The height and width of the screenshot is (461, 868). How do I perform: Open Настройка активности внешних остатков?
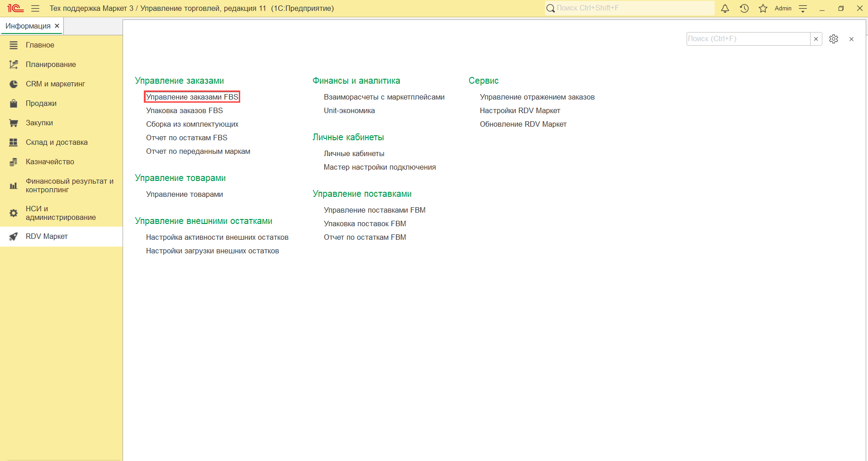(x=217, y=238)
